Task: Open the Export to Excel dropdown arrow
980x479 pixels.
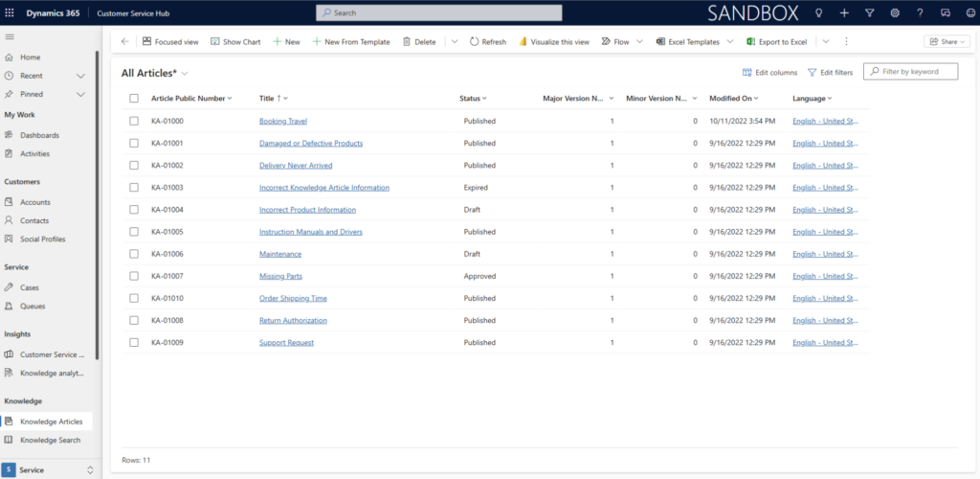Action: pos(826,42)
